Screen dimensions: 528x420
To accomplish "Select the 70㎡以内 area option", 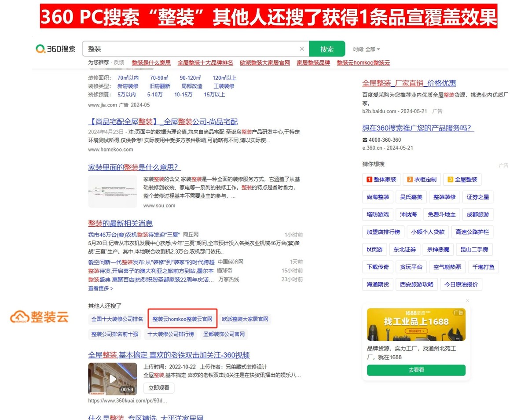I will click(128, 78).
